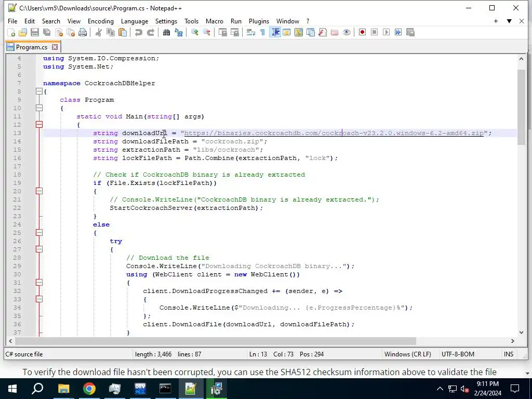532x399 pixels.
Task: Close the Program.cs tab
Action: pyautogui.click(x=55, y=47)
